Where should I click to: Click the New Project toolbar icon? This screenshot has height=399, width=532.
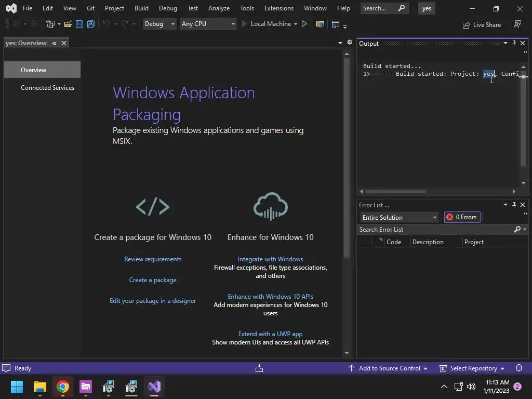tap(50, 24)
